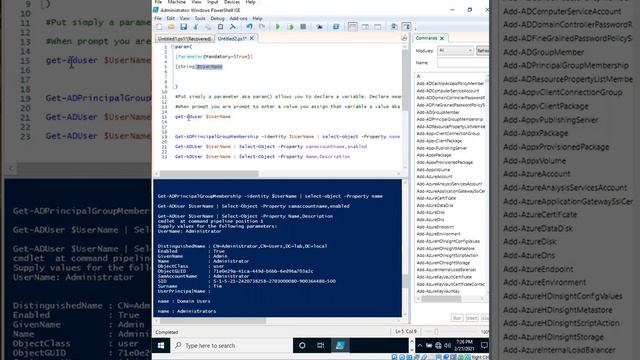Open New Remote PowerShell Tab icon
The image size is (640, 360).
(320, 27)
